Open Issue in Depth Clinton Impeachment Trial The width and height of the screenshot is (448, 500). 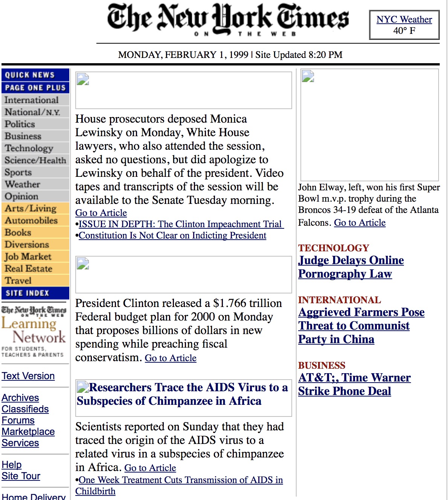180,224
